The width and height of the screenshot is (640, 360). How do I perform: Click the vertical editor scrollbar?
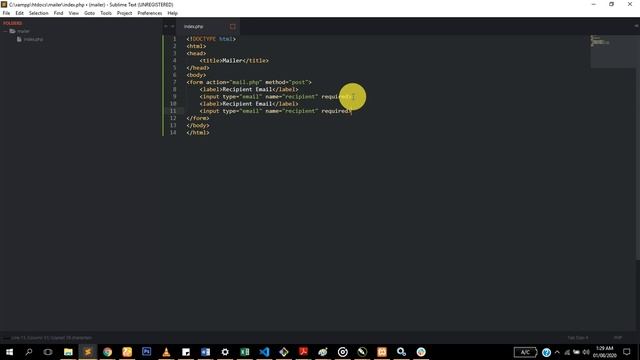click(x=638, y=147)
